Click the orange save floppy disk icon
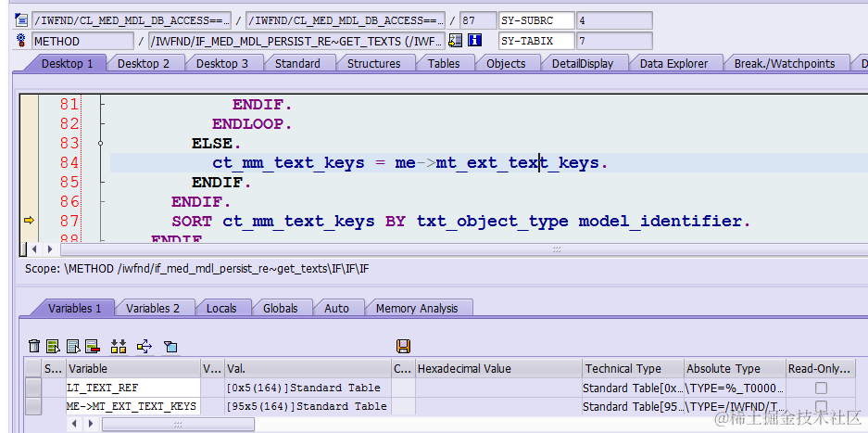The height and width of the screenshot is (433, 868). (403, 347)
